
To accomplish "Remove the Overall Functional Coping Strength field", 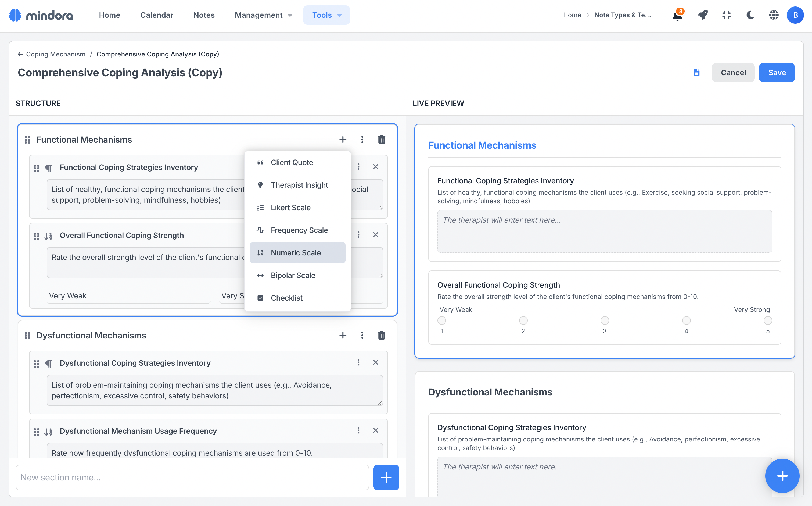I will pos(376,235).
